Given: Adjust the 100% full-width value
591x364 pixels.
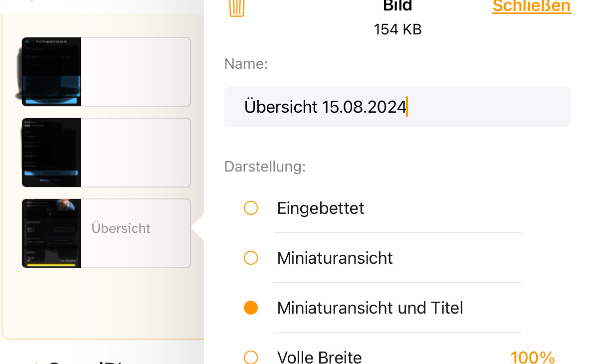Looking at the screenshot, I should [532, 357].
